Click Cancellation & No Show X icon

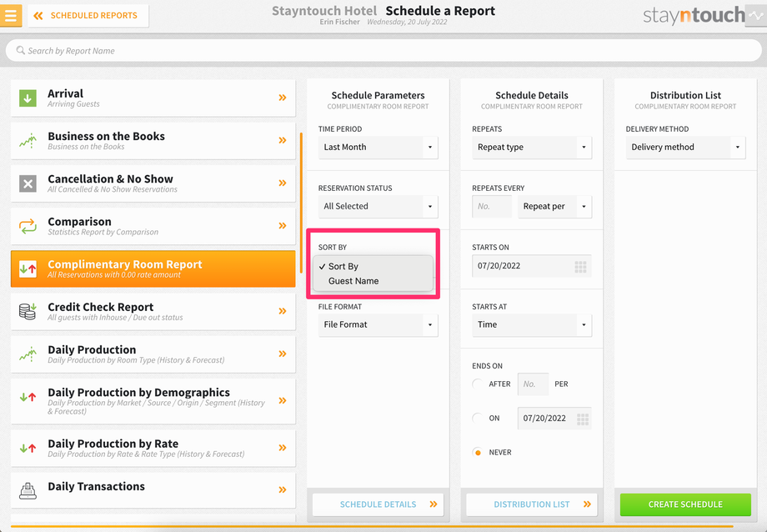[x=28, y=183]
